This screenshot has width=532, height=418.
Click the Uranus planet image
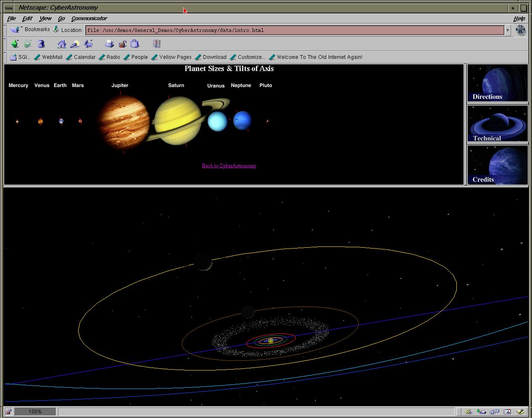click(x=217, y=121)
